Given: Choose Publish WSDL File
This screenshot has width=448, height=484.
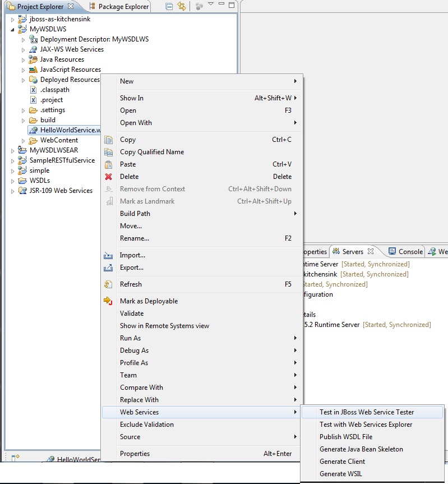Looking at the screenshot, I should click(x=372, y=437).
